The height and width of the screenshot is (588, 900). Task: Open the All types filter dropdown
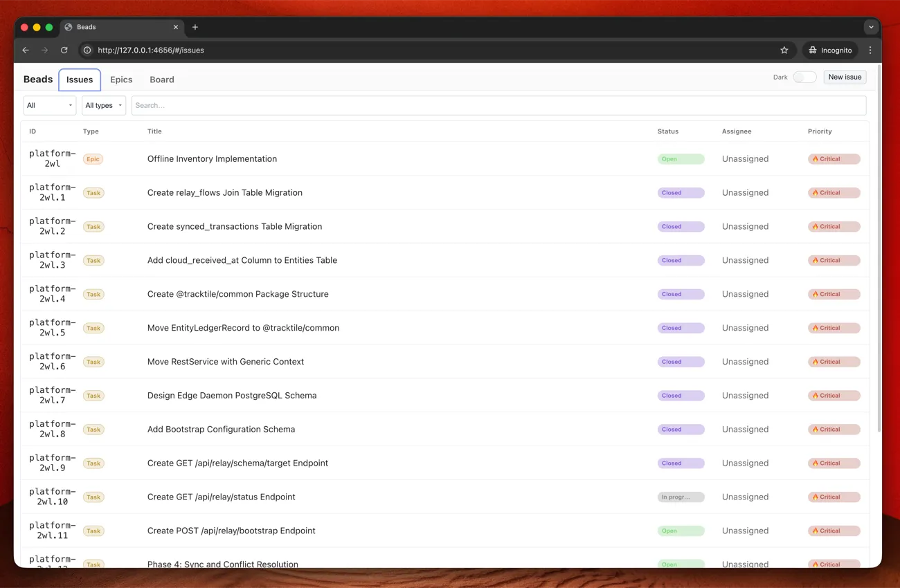click(x=102, y=105)
